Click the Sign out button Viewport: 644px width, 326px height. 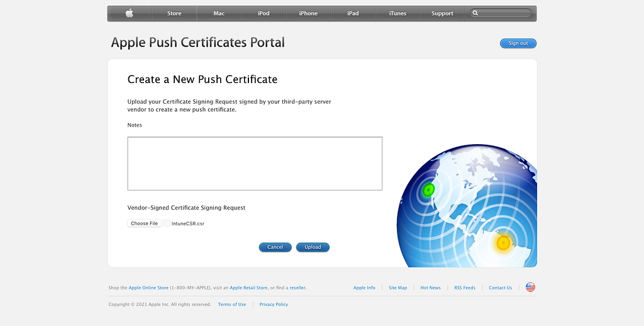(x=518, y=43)
